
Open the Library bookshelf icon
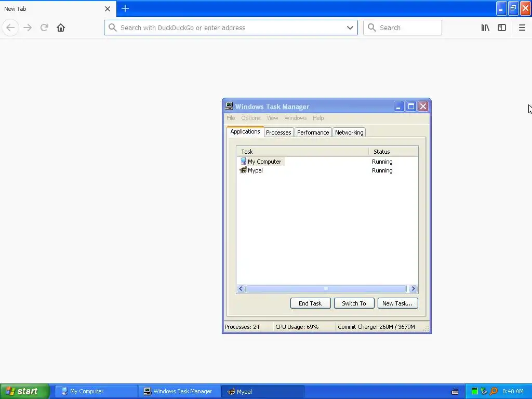[x=485, y=28]
